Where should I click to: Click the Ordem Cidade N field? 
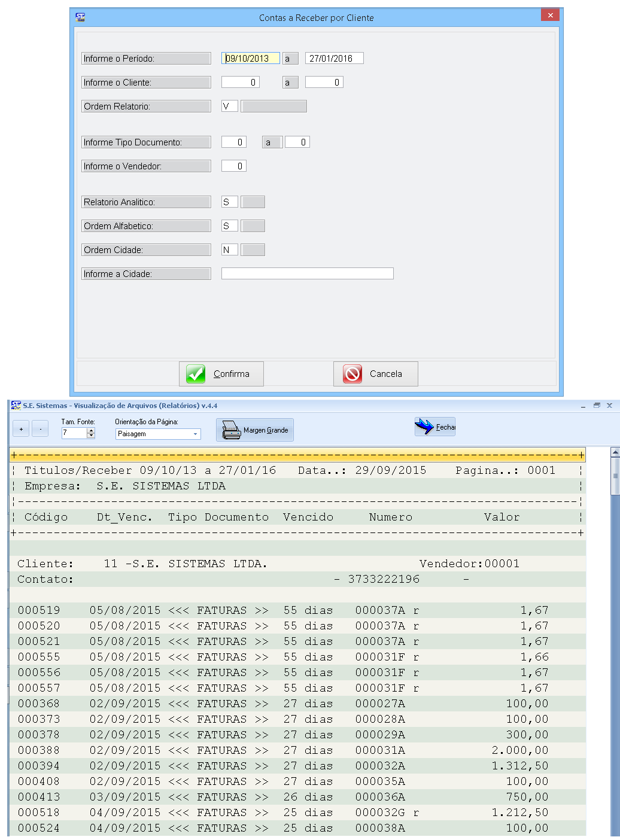229,250
